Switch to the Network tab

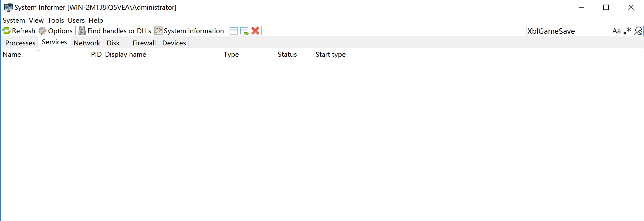coord(87,43)
